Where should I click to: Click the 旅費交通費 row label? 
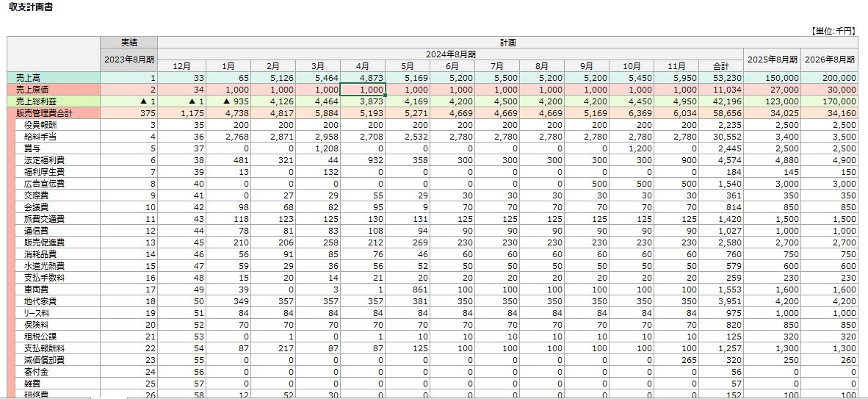[x=57, y=219]
